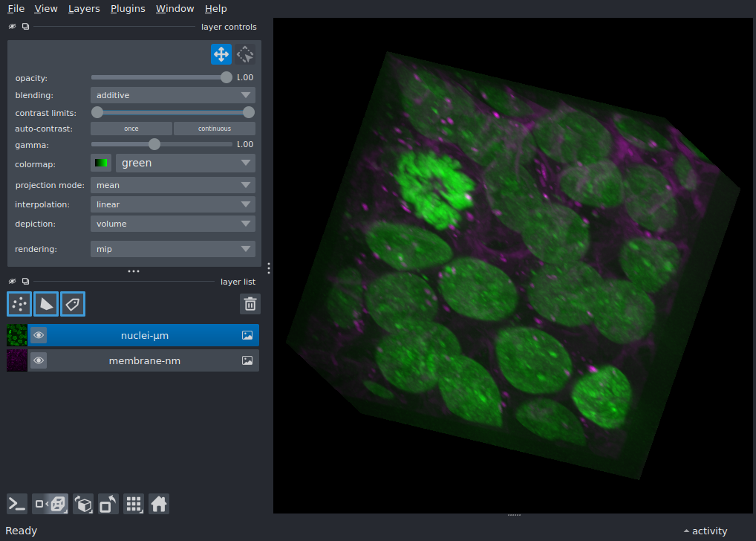Image resolution: width=756 pixels, height=541 pixels.
Task: Expand the rendering mode dropdown
Action: [172, 249]
